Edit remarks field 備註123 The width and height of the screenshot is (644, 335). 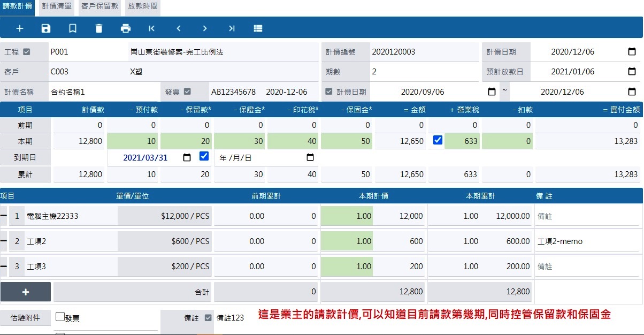231,318
